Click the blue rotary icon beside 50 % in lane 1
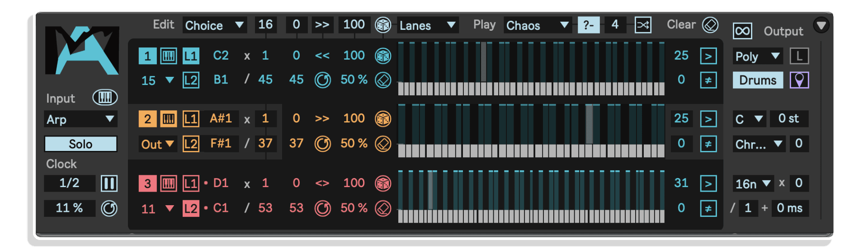 pyautogui.click(x=323, y=80)
